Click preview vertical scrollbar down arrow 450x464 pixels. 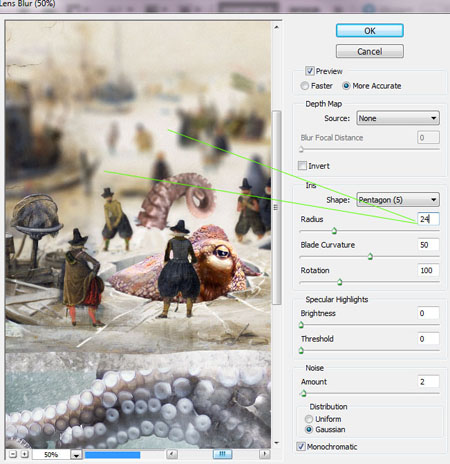coord(276,443)
